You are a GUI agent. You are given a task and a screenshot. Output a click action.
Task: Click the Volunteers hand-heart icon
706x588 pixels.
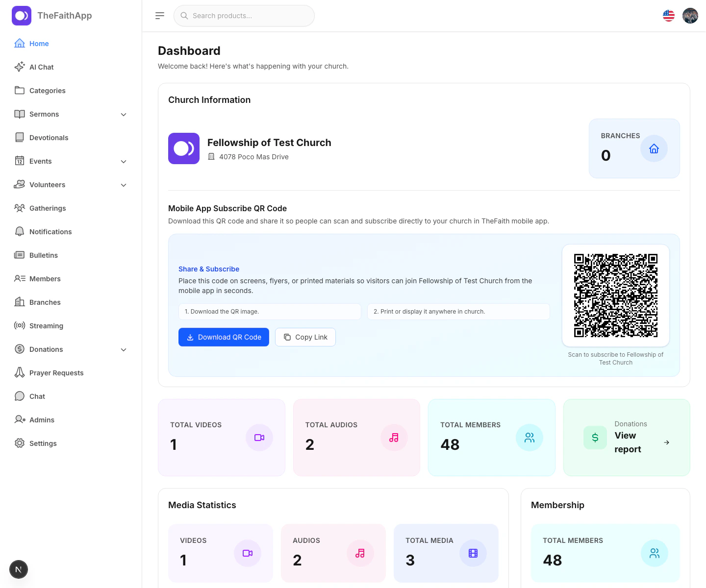tap(20, 184)
